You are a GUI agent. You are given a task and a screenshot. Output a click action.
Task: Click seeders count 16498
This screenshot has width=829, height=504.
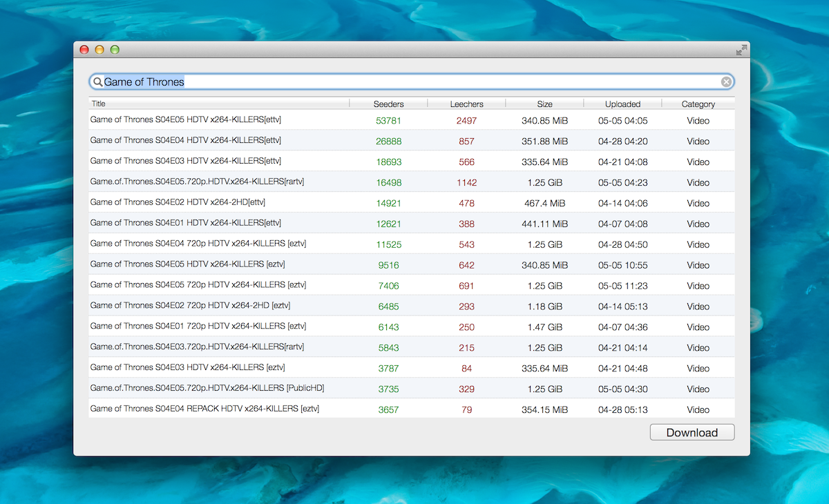[389, 183]
